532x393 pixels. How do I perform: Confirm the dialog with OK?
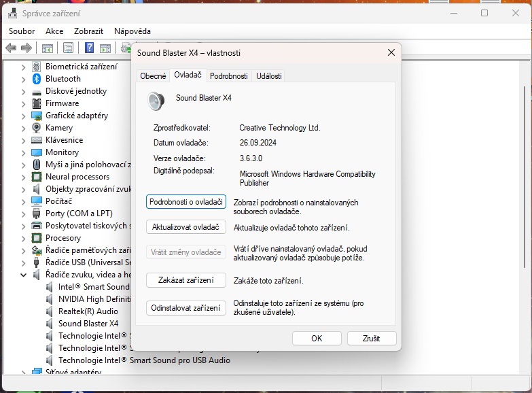(317, 339)
